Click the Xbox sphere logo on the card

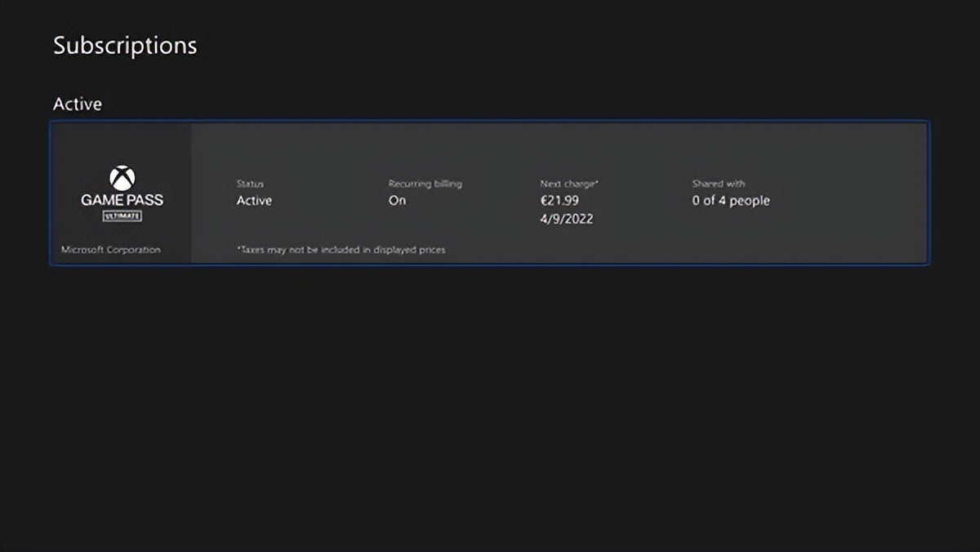click(x=121, y=179)
